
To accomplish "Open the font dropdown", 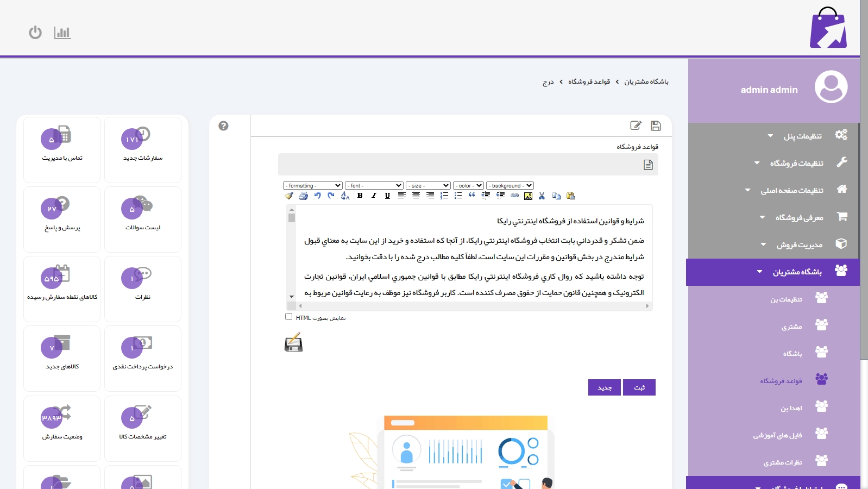I will pyautogui.click(x=374, y=186).
